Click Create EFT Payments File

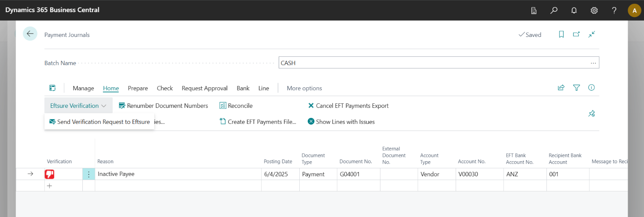pos(258,122)
